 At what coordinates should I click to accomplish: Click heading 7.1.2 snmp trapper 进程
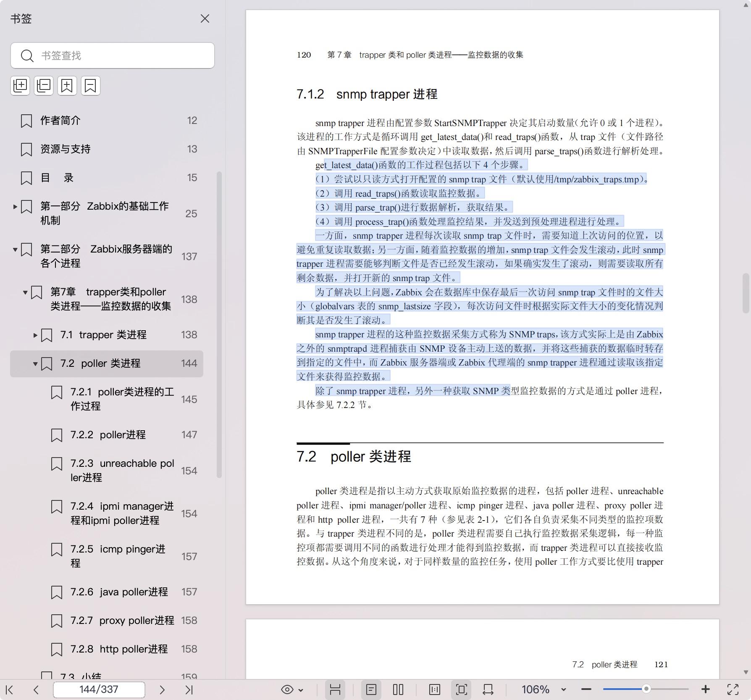[x=367, y=94]
